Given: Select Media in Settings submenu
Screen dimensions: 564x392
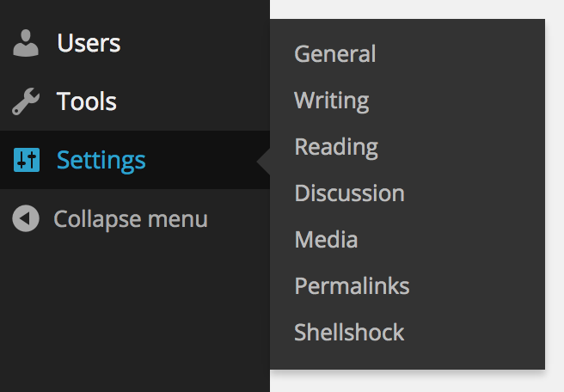Looking at the screenshot, I should click(x=326, y=240).
